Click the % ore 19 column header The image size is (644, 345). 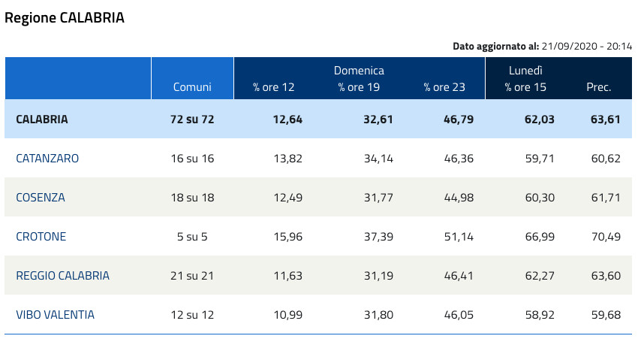[359, 87]
